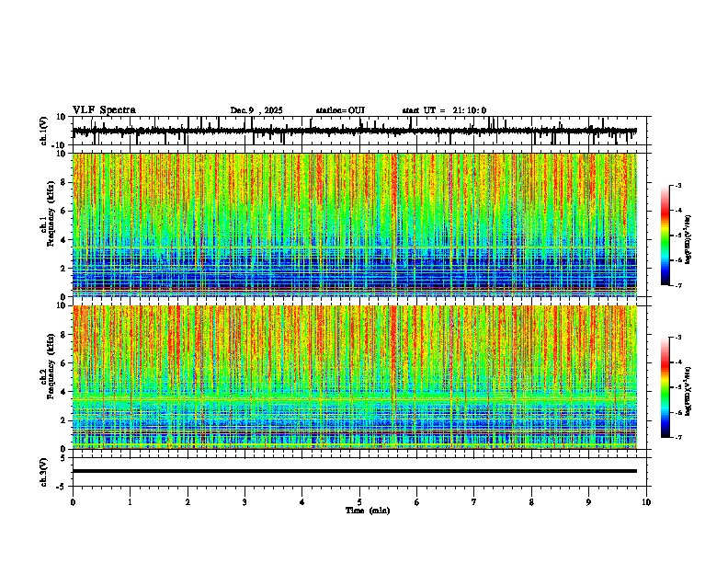Click the "-10" tick on the ch.1(V) axis
Image resolution: width=728 pixels, height=563 pixels.
pyautogui.click(x=60, y=145)
